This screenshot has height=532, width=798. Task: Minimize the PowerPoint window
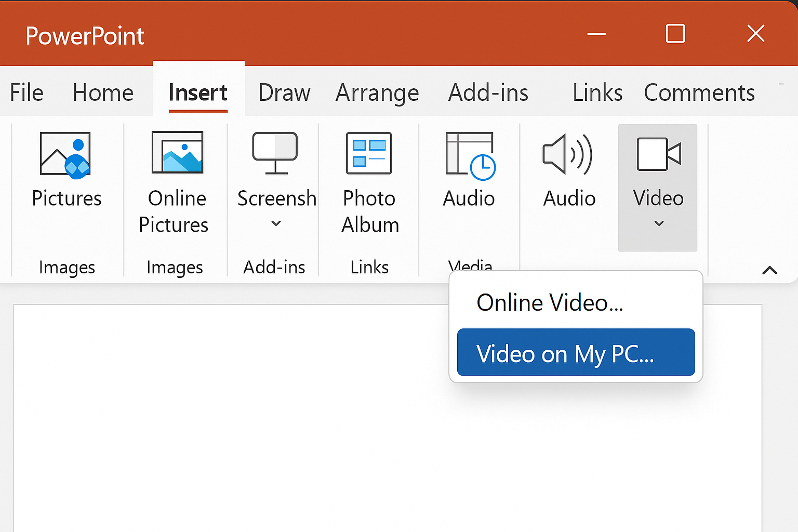click(596, 34)
